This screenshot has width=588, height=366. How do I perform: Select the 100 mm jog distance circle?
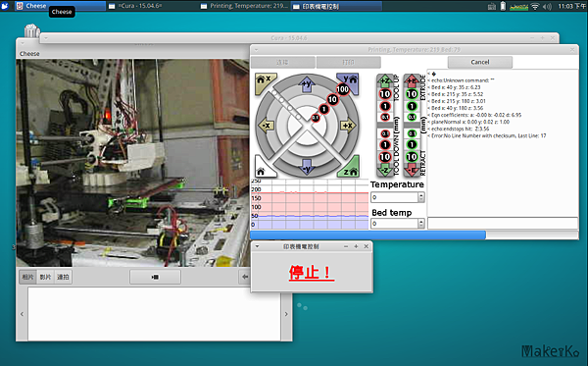coord(342,89)
